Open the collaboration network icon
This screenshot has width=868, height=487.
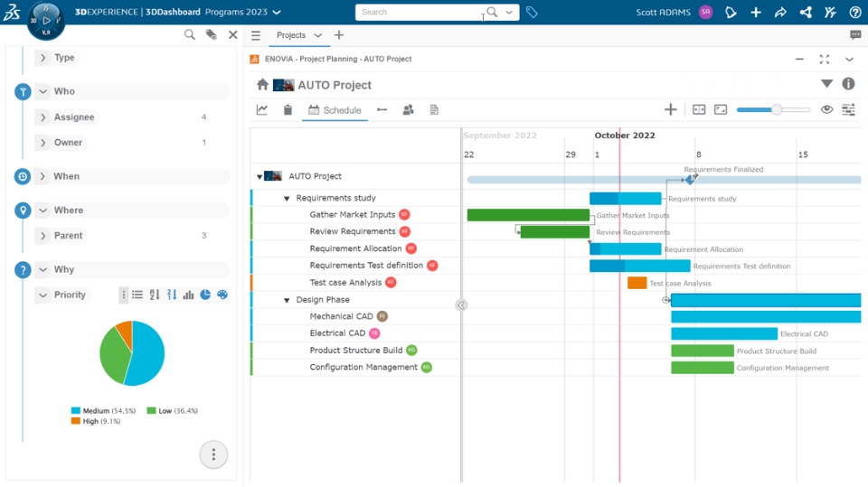tap(806, 12)
